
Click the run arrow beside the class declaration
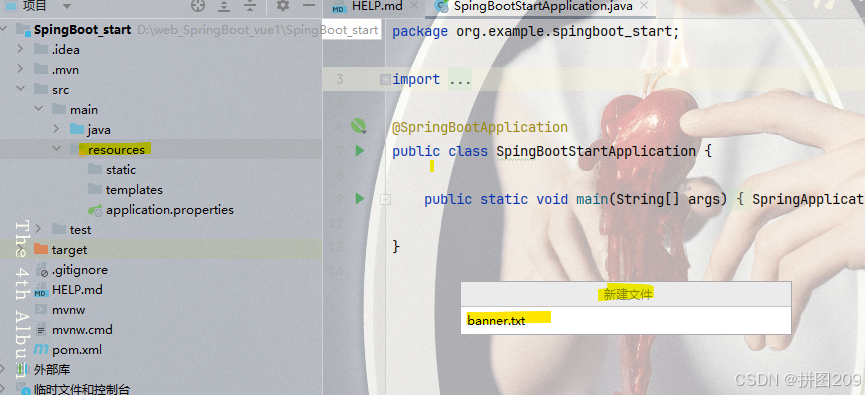pos(360,150)
